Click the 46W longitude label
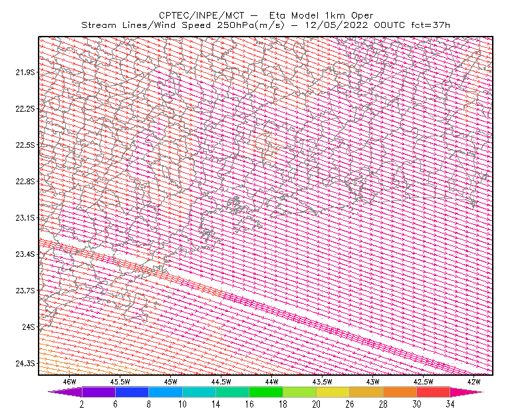Viewport: 532px width, 411px height. tap(70, 382)
